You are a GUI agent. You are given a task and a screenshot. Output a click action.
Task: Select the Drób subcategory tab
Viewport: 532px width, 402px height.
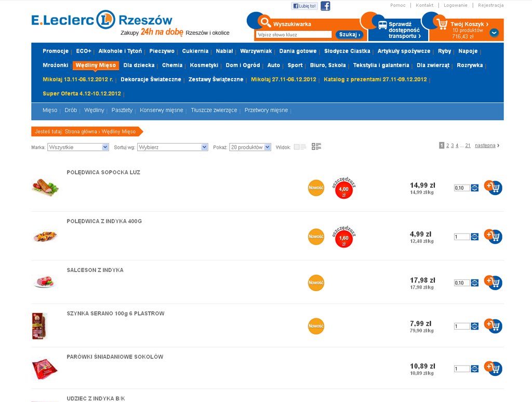(x=71, y=110)
